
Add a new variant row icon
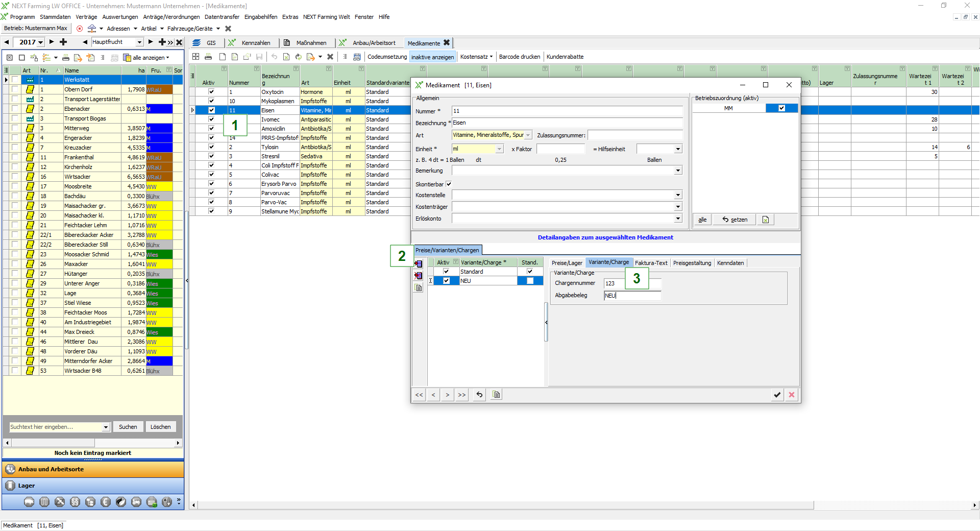(x=419, y=264)
